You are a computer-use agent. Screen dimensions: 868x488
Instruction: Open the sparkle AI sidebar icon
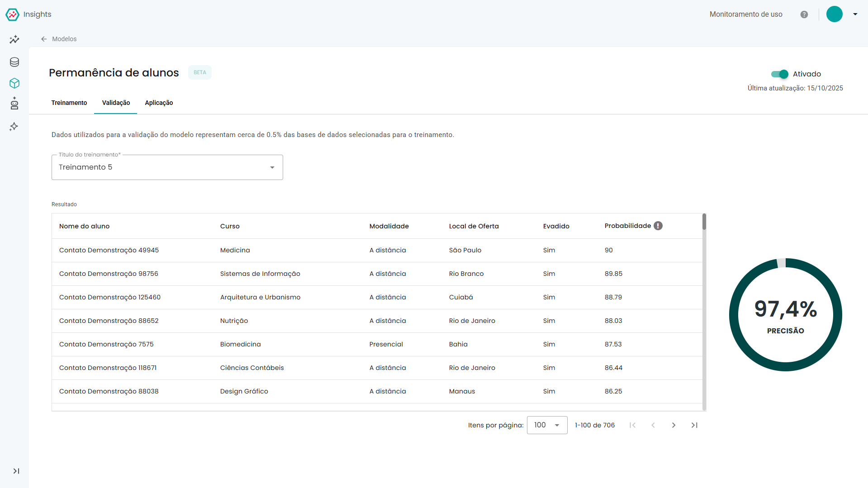point(14,127)
